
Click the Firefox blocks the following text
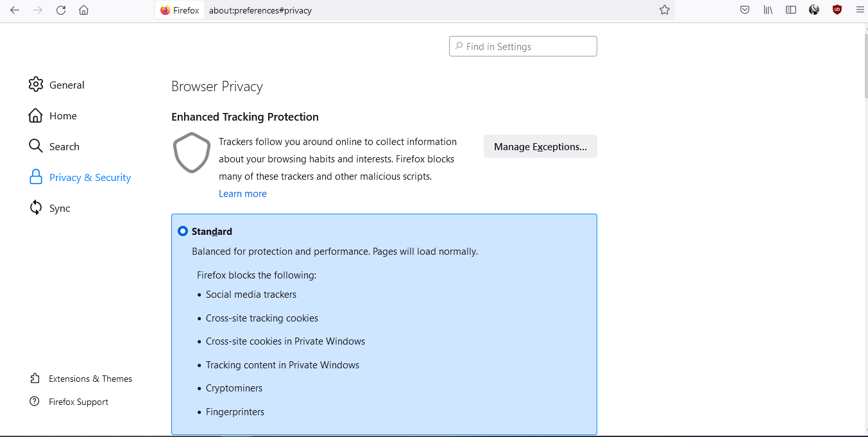click(257, 275)
